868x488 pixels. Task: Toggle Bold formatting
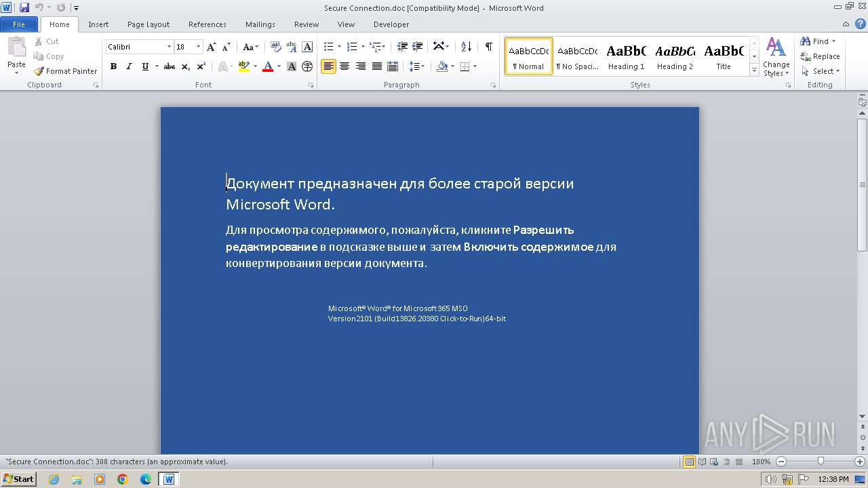click(x=113, y=66)
